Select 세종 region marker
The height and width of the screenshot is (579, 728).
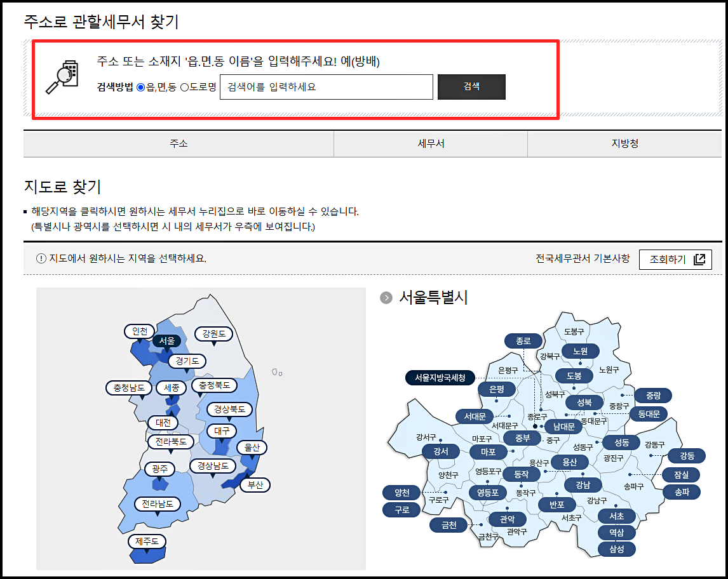point(172,388)
